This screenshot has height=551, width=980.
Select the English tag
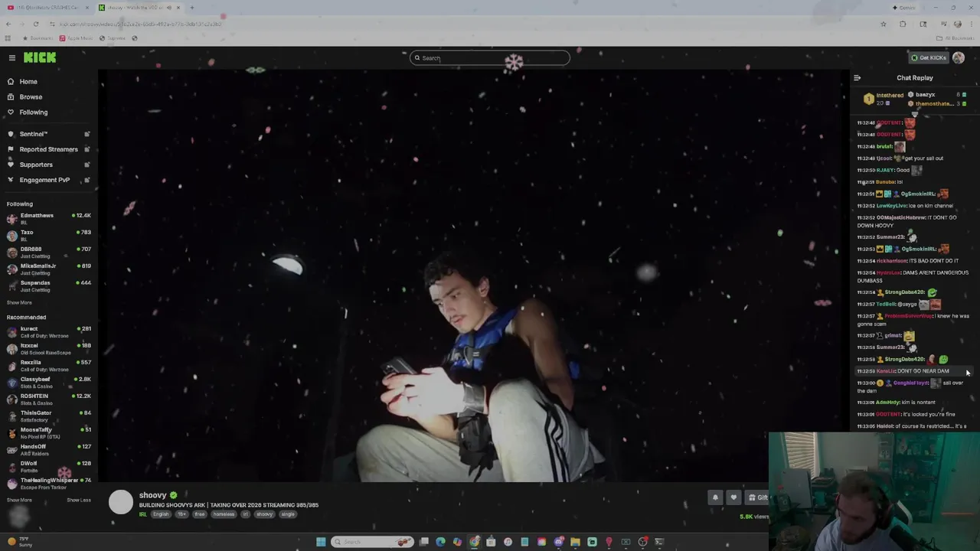(x=161, y=514)
